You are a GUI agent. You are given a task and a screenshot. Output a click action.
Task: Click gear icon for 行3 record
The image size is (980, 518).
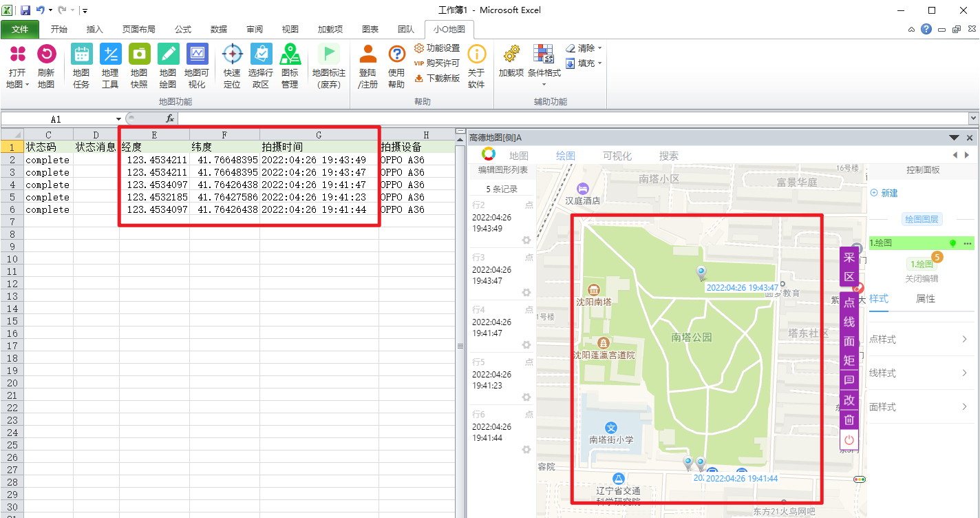tap(526, 293)
